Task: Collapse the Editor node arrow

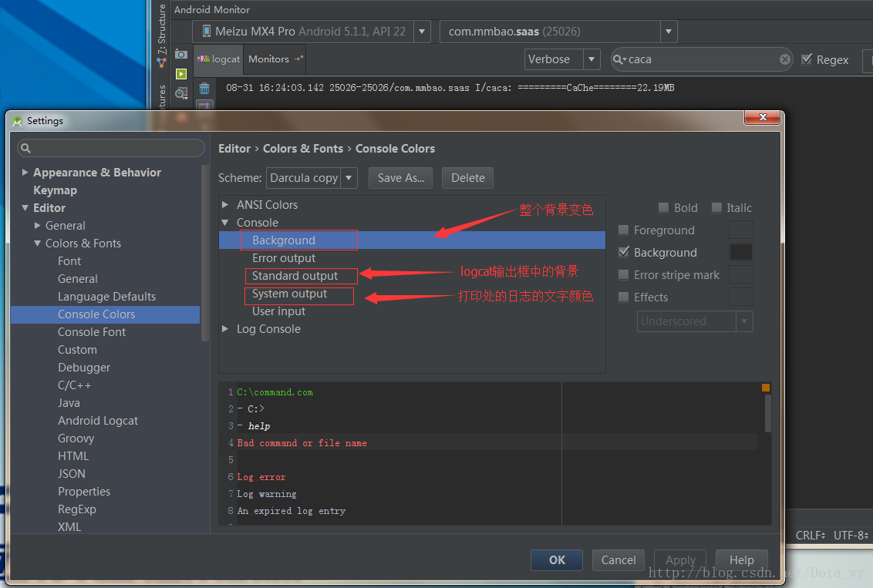Action: pyautogui.click(x=25, y=207)
